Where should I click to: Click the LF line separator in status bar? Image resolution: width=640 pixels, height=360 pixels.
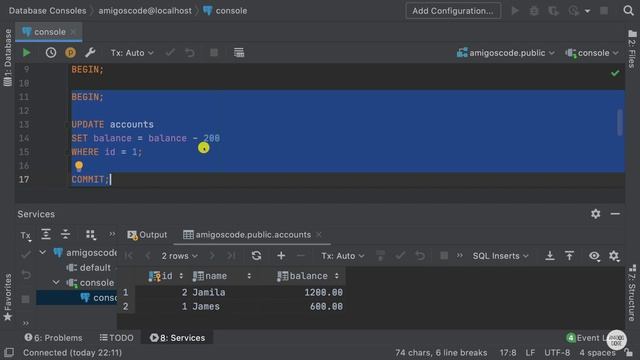(530, 353)
